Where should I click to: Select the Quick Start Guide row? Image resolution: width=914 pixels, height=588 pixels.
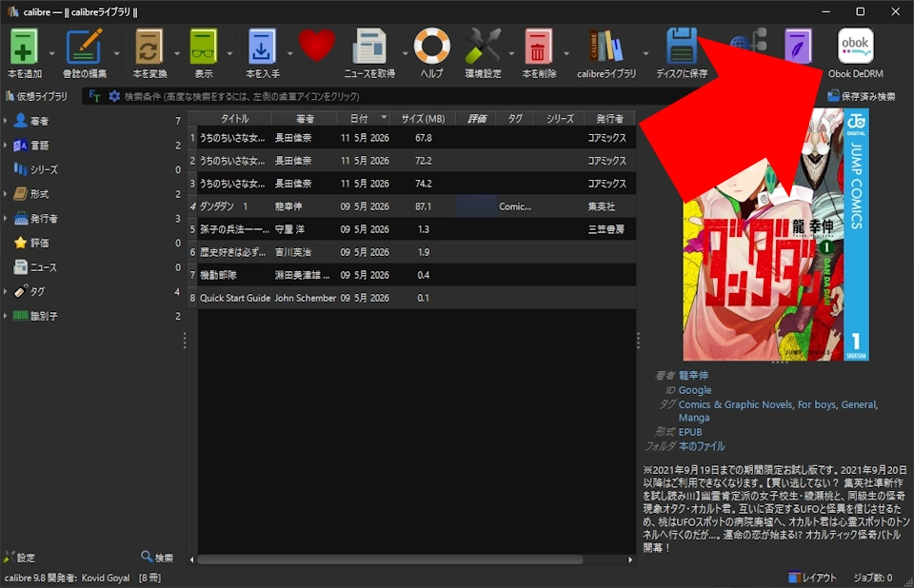pos(411,298)
